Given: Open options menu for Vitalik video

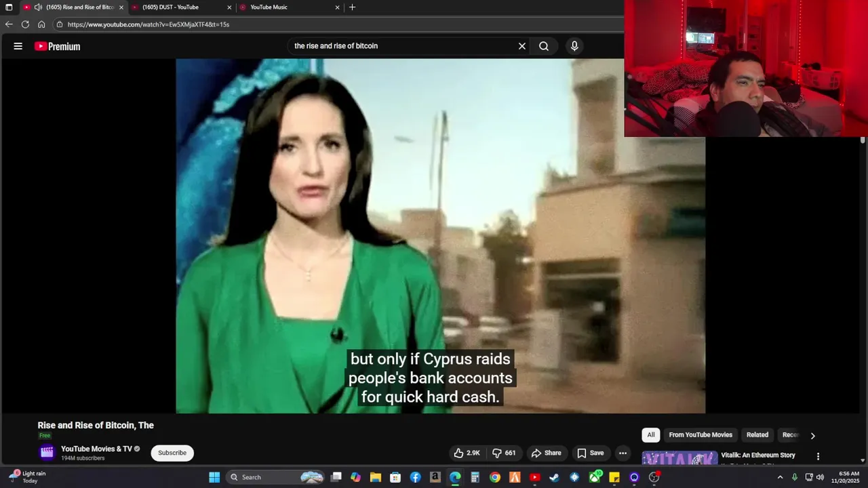Looking at the screenshot, I should (818, 457).
